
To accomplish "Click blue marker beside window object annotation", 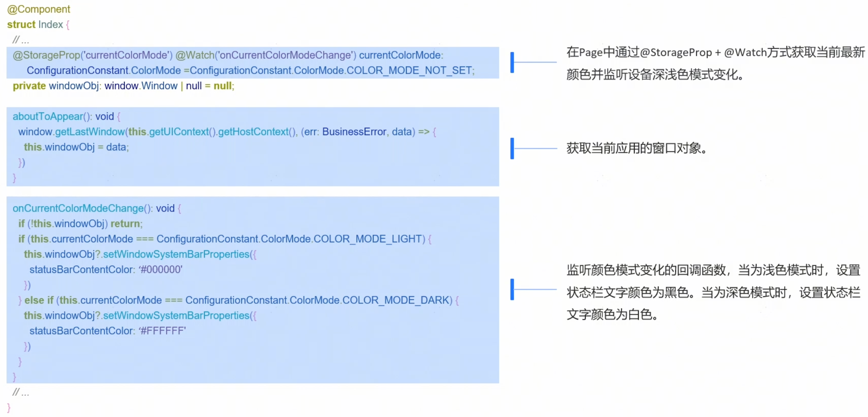I will click(512, 148).
